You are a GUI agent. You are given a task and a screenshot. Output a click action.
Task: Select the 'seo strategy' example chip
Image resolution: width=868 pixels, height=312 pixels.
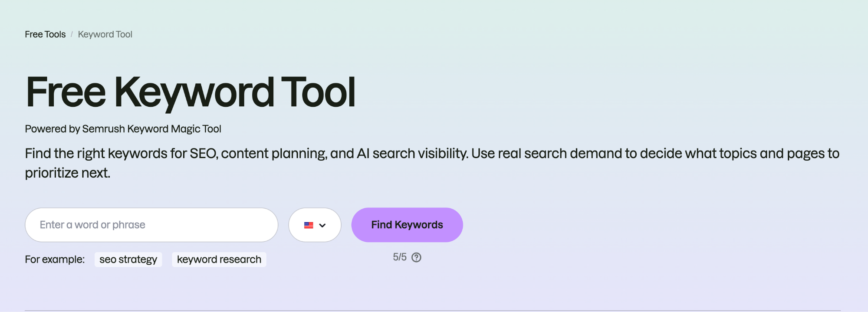tap(128, 259)
